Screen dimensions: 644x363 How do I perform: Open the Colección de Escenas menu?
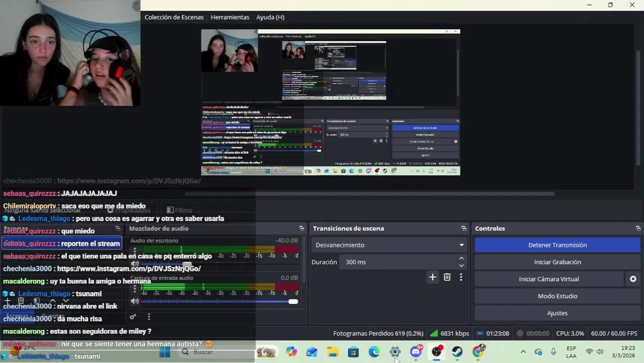[x=174, y=17]
